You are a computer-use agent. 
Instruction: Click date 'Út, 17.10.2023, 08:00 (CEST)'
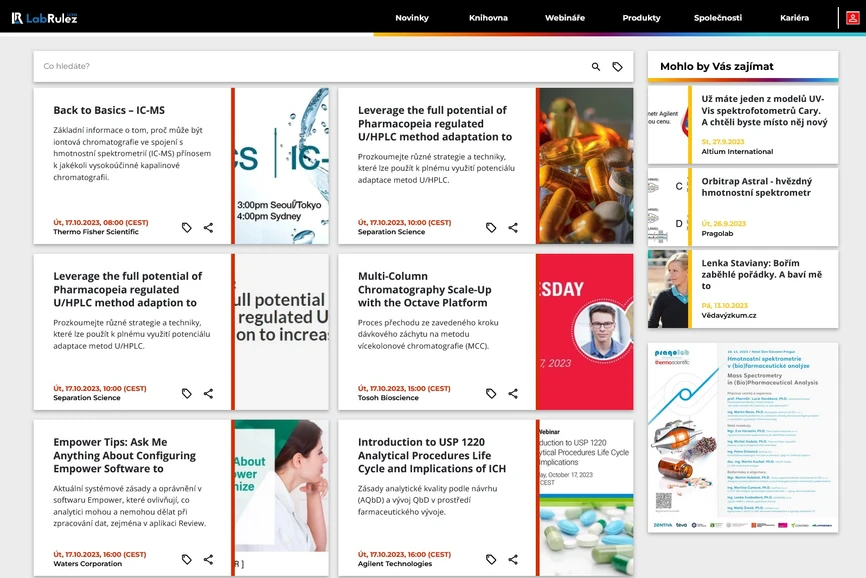[x=101, y=222]
